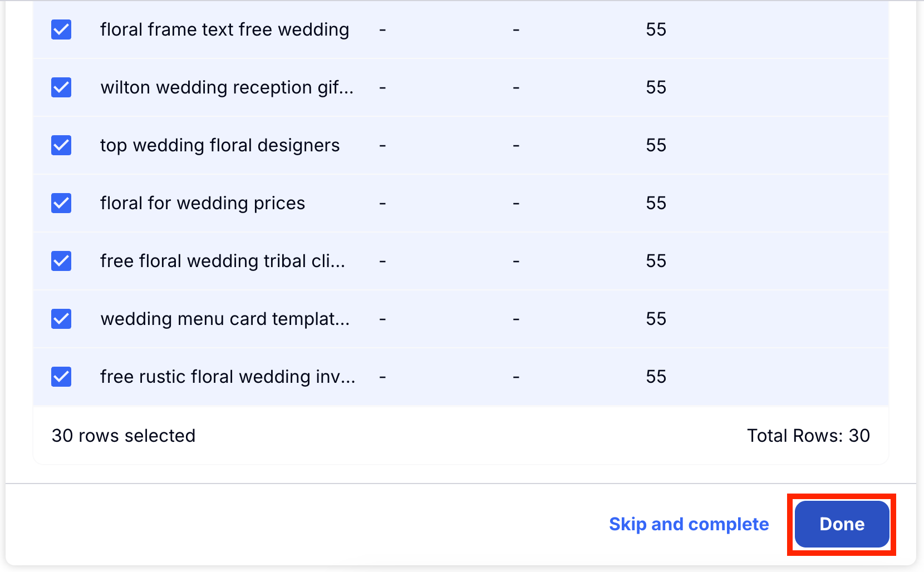Select 'top wedding floral designers' keyword text
The height and width of the screenshot is (572, 924).
[220, 145]
